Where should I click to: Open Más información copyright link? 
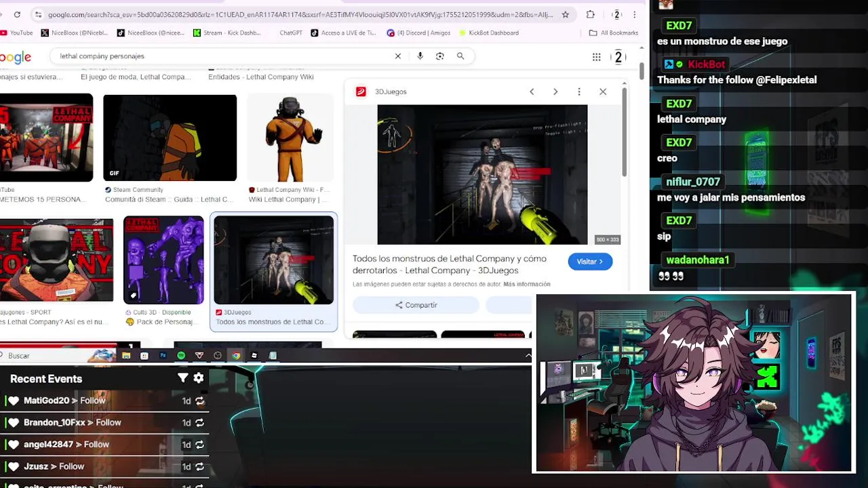click(x=527, y=284)
